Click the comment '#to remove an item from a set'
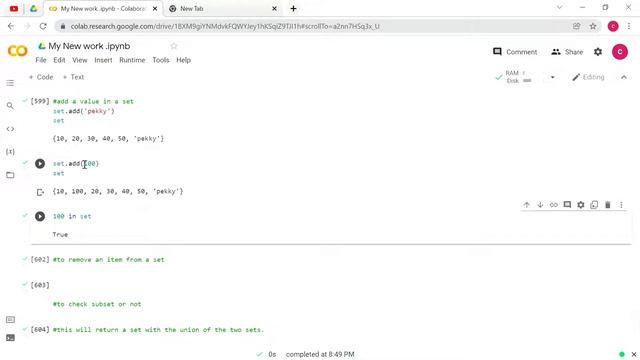640x360 pixels. 109,260
